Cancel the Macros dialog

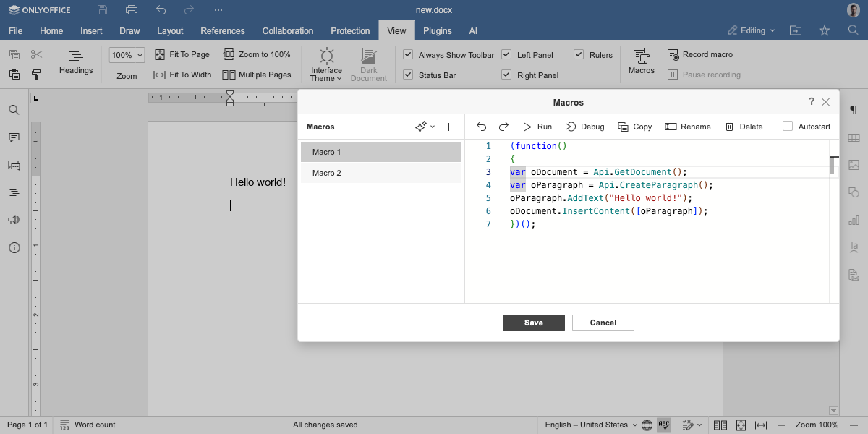click(603, 323)
